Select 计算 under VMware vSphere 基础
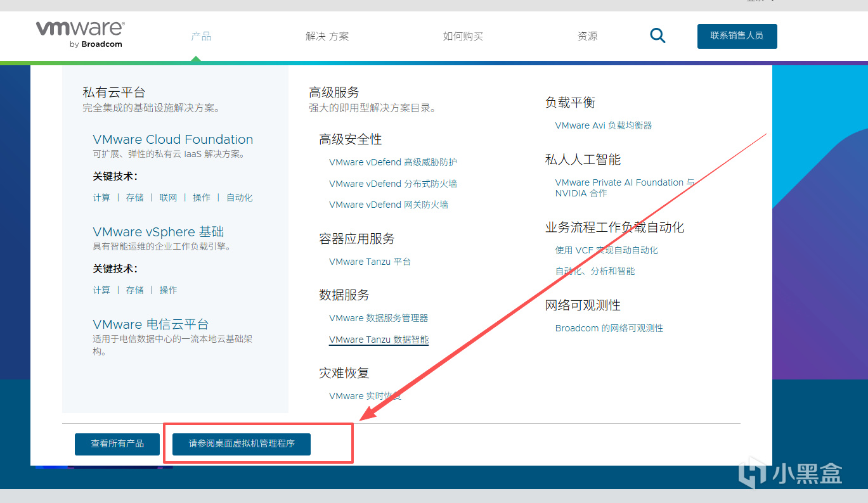 click(x=101, y=290)
